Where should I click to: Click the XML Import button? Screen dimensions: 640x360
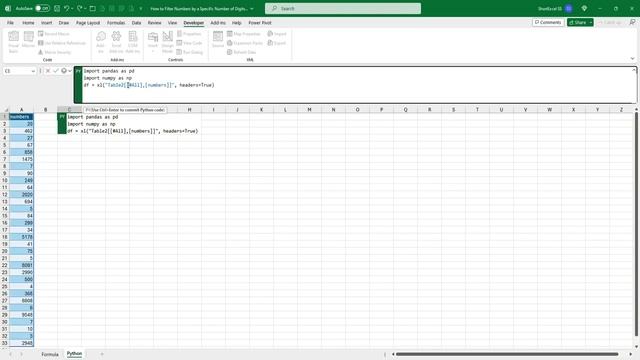[x=277, y=34]
